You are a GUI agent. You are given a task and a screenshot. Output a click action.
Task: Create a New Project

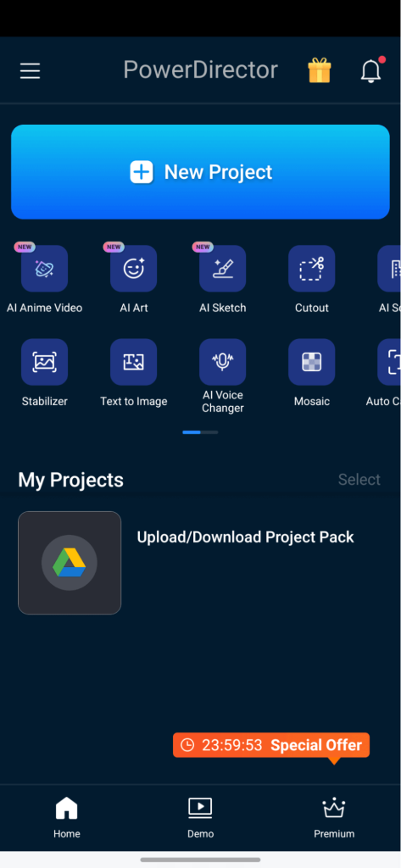(200, 171)
